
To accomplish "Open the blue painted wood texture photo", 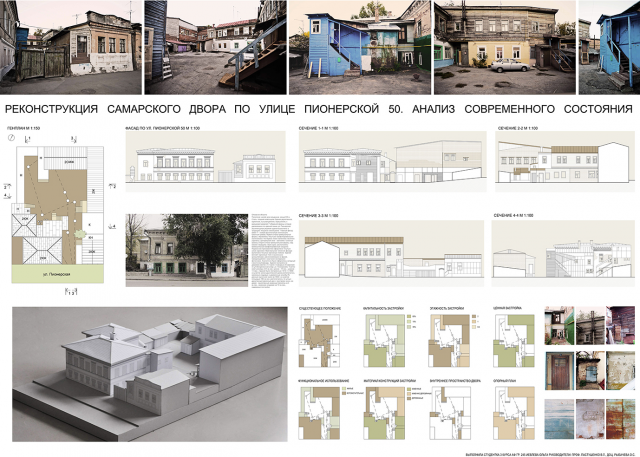I will pos(559,419).
